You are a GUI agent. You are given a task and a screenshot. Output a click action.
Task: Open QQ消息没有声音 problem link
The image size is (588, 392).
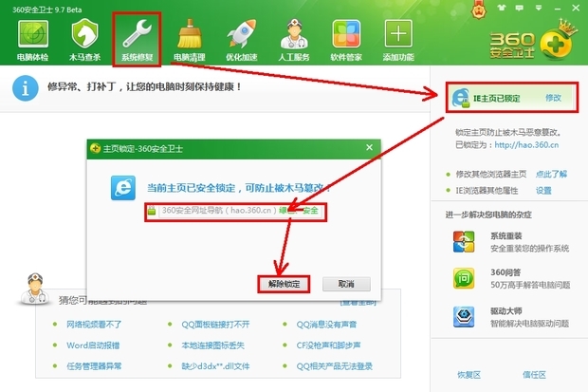pyautogui.click(x=326, y=325)
